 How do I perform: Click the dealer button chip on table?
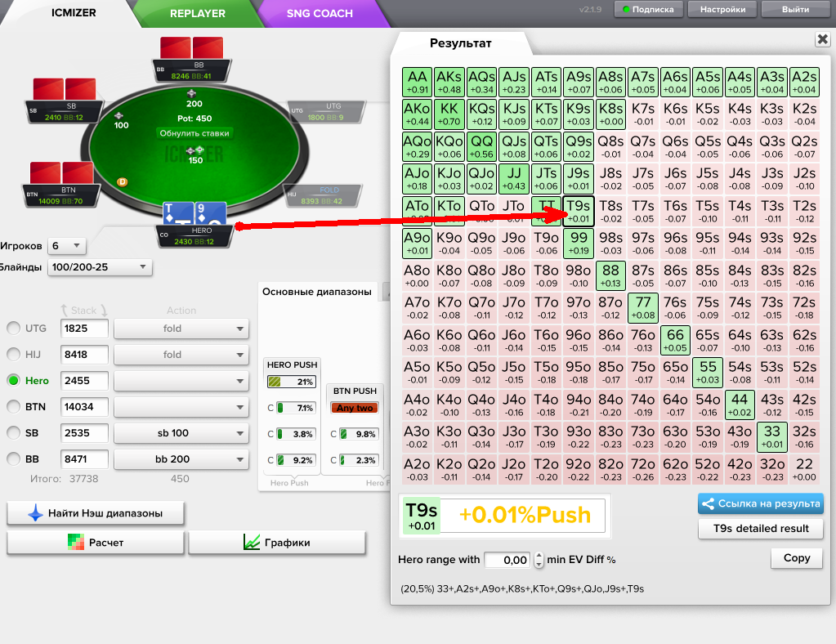[x=122, y=181]
